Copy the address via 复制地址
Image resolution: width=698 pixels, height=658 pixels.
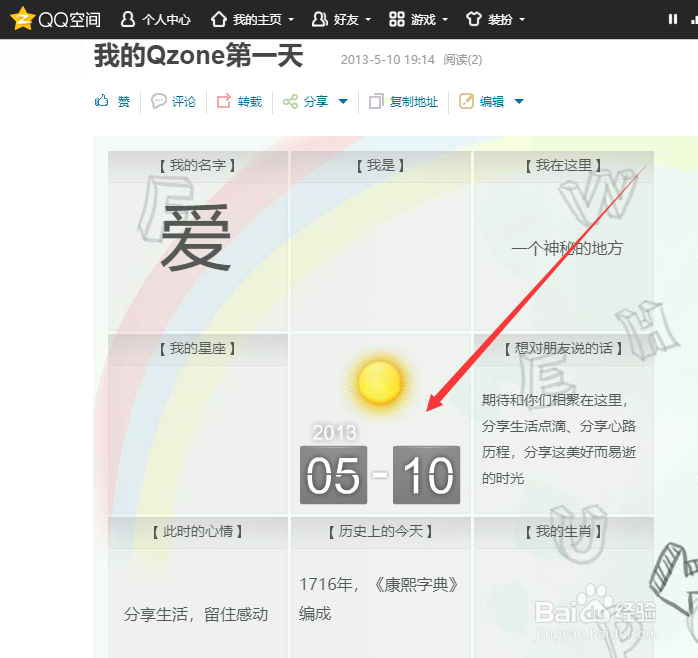(414, 102)
